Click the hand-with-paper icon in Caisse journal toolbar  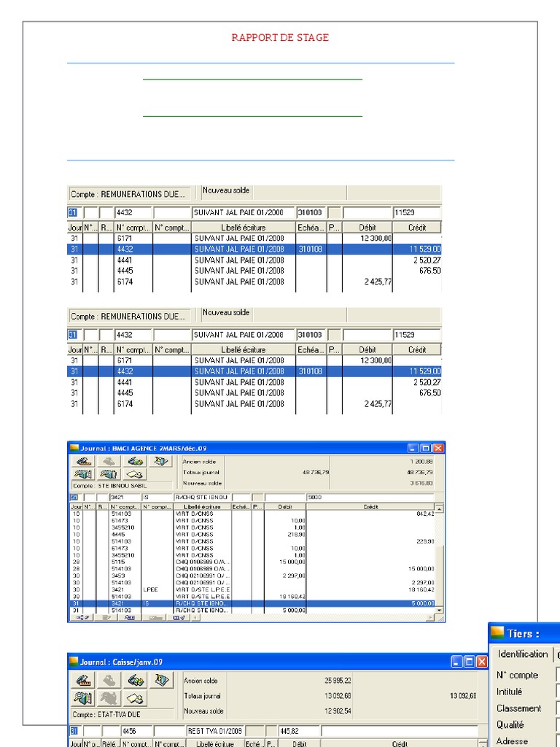point(136,698)
